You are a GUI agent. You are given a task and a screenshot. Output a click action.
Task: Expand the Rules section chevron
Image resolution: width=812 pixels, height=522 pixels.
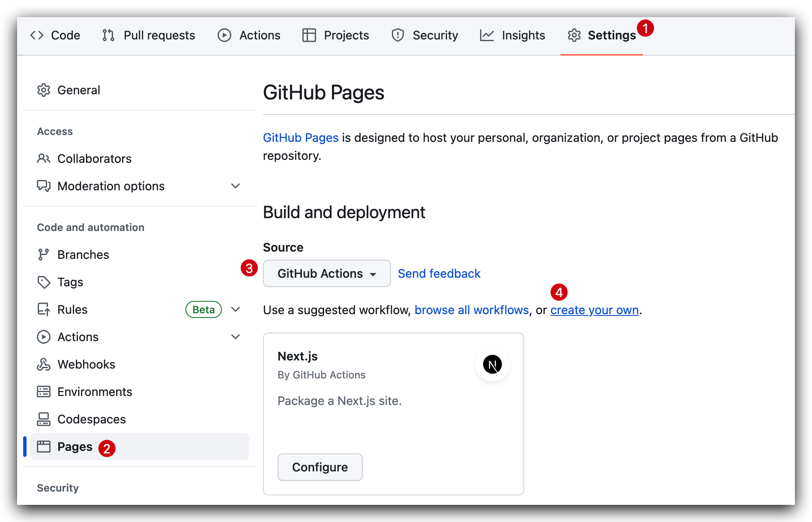pyautogui.click(x=236, y=309)
